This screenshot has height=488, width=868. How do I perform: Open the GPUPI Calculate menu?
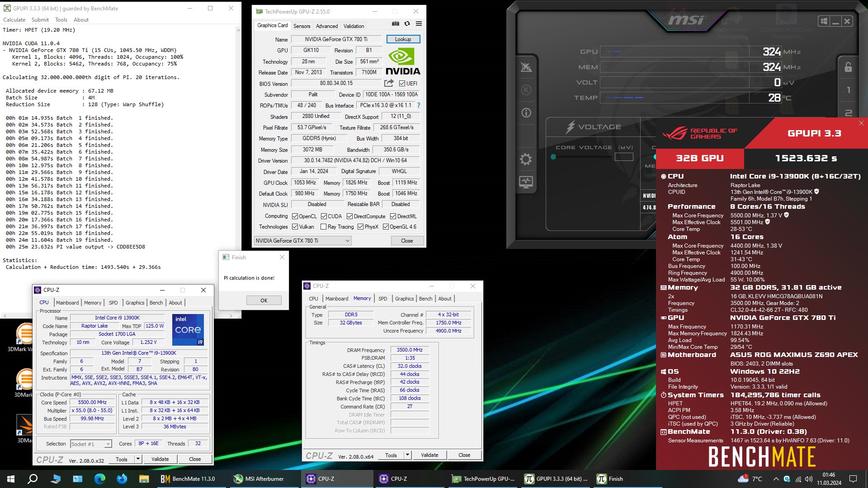(14, 20)
